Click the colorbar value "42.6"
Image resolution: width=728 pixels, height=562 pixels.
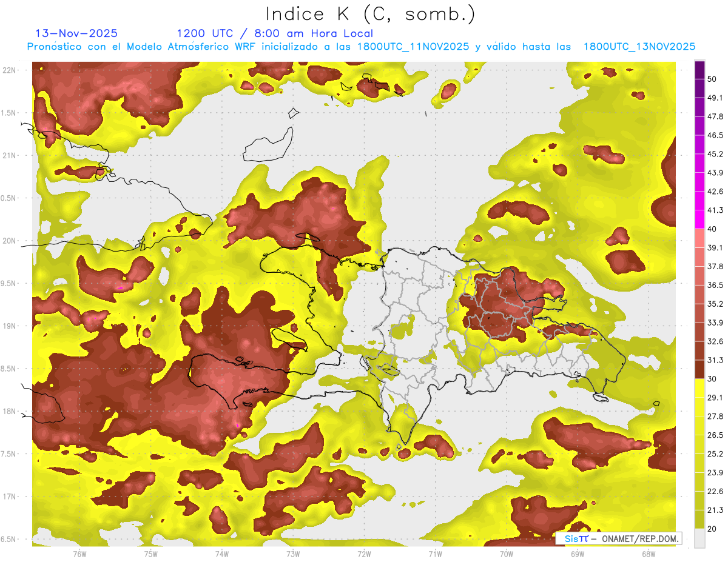[715, 192]
